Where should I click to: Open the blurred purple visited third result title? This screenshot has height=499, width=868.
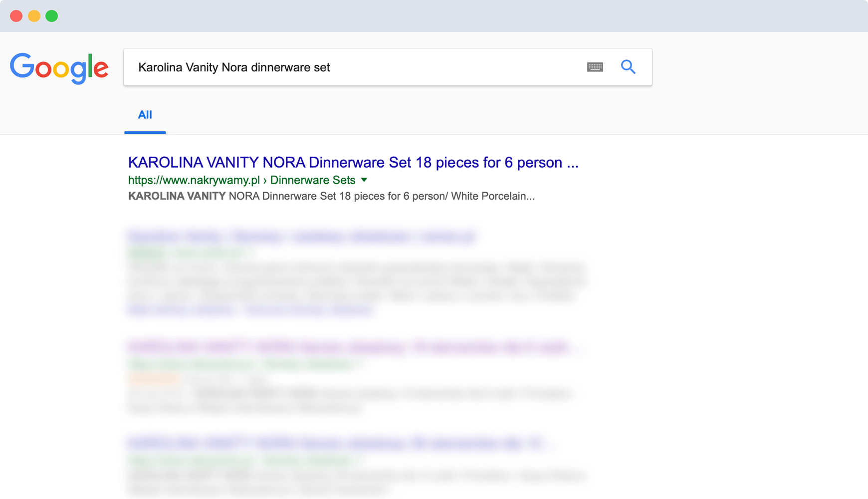click(x=348, y=347)
